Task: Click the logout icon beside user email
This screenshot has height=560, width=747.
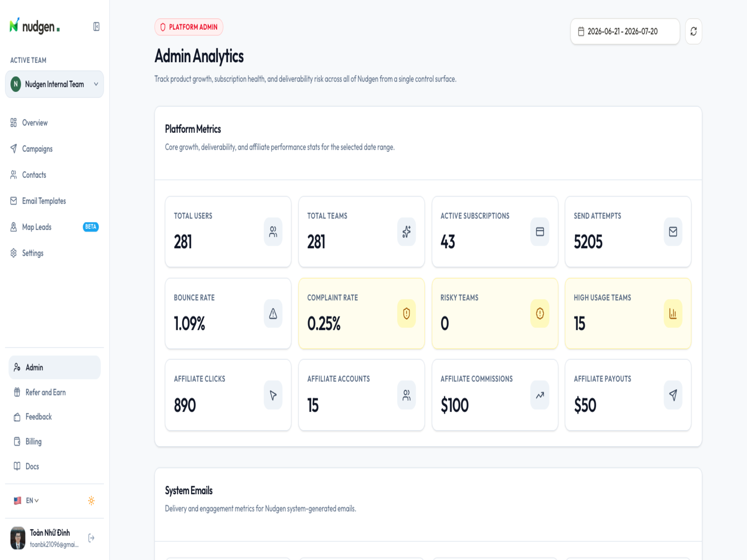Action: click(92, 538)
